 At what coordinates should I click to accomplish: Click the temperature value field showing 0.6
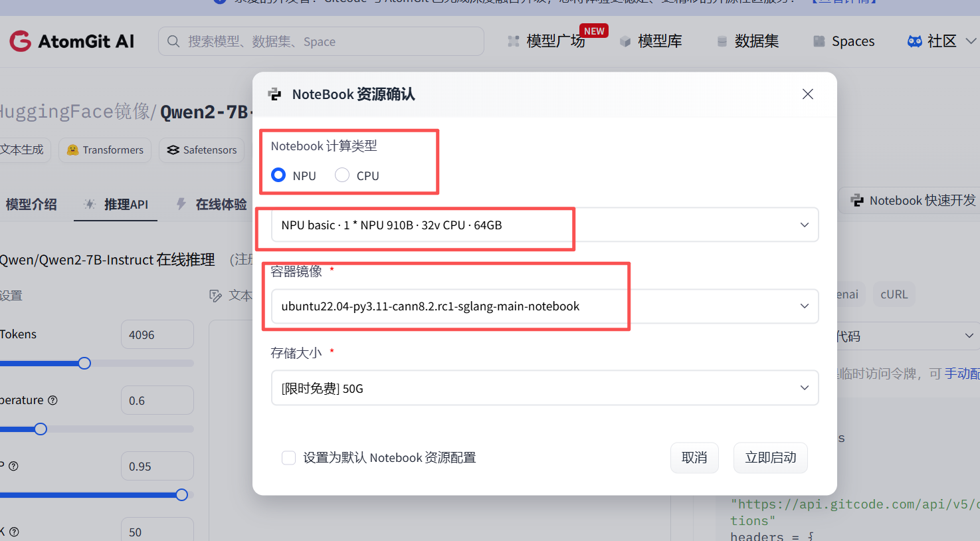point(157,401)
